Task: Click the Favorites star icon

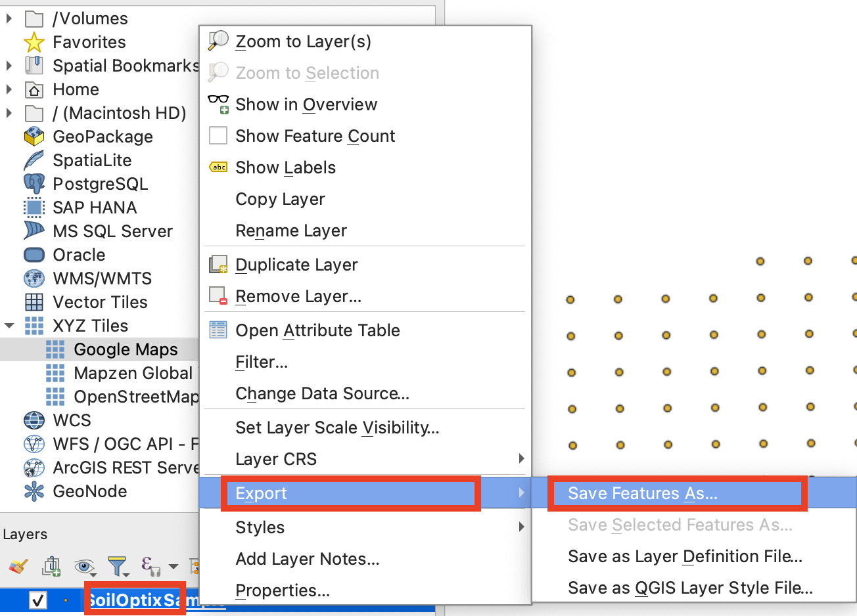Action: (34, 43)
